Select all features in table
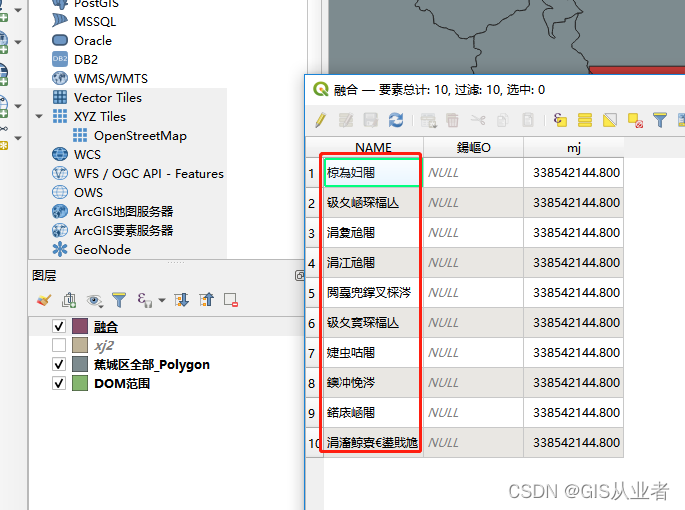685x510 pixels. pos(585,120)
